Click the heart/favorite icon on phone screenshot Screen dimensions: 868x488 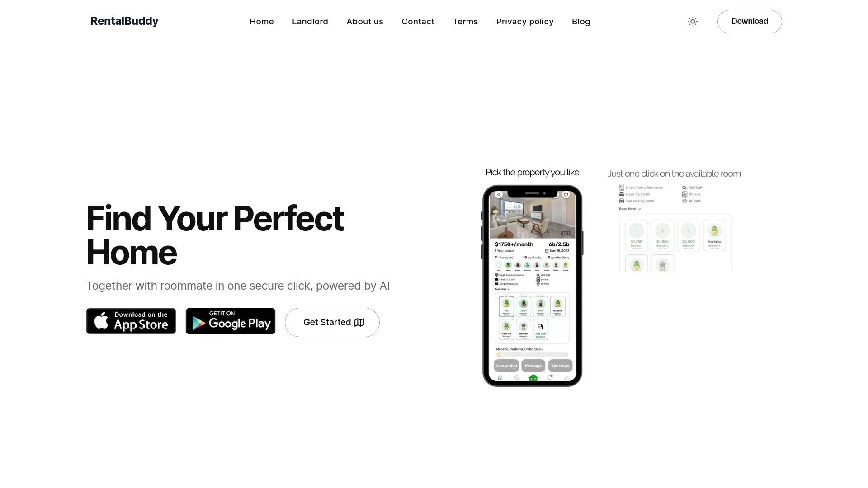[566, 195]
